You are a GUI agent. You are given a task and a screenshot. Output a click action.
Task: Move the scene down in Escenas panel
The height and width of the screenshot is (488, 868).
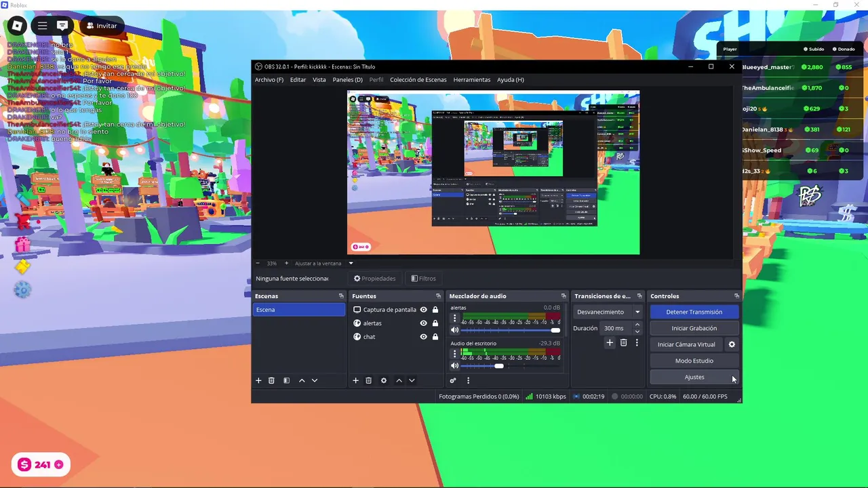click(x=314, y=381)
